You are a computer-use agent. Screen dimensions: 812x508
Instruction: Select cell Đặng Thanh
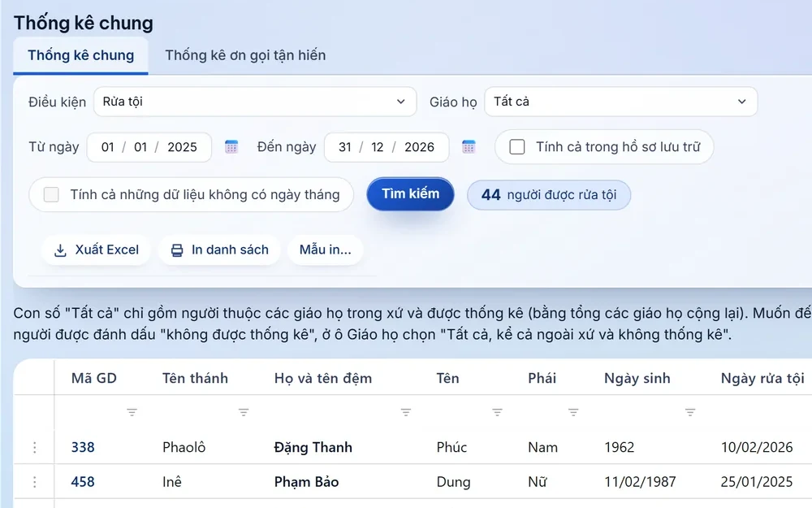(313, 447)
